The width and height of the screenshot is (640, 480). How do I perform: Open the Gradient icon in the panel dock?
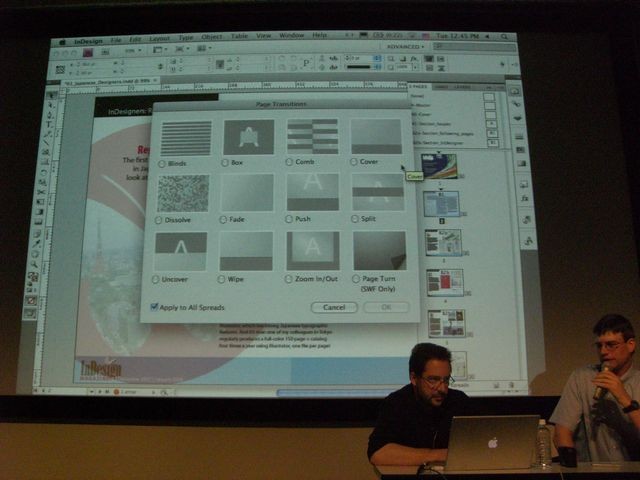pos(522,164)
